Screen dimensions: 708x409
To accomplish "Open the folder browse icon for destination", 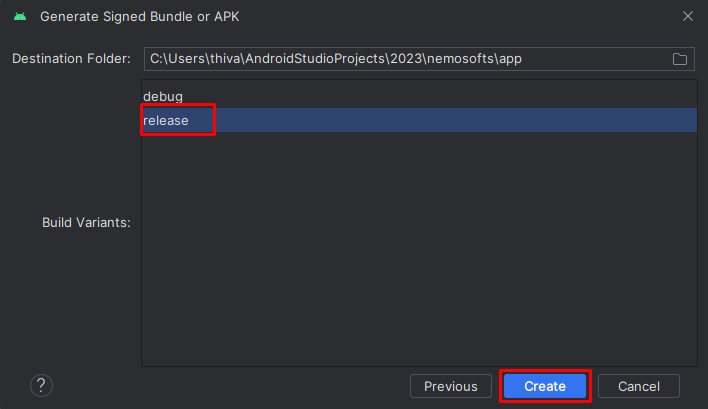I will (680, 59).
